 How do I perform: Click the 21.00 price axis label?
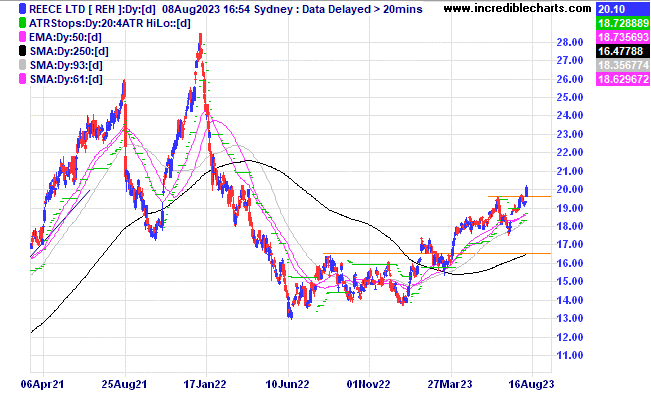tap(570, 171)
